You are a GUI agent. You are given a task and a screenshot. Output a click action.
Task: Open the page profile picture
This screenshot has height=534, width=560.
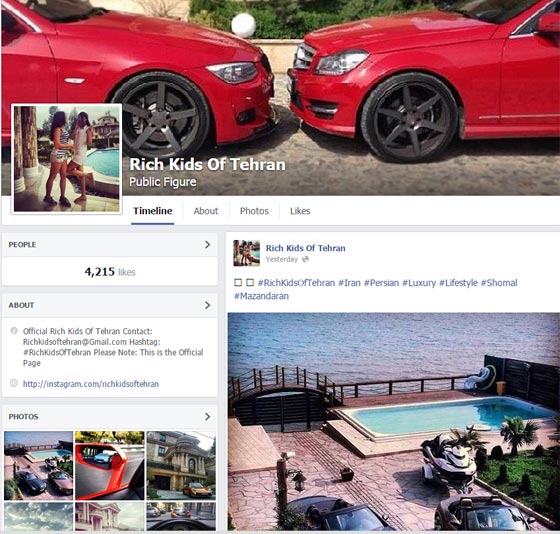pos(66,159)
